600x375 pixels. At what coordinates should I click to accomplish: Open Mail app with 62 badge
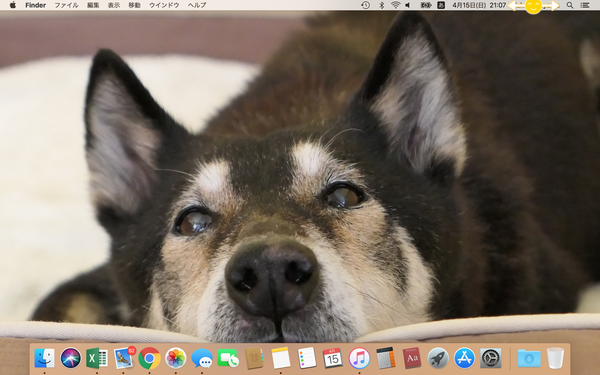pyautogui.click(x=124, y=359)
